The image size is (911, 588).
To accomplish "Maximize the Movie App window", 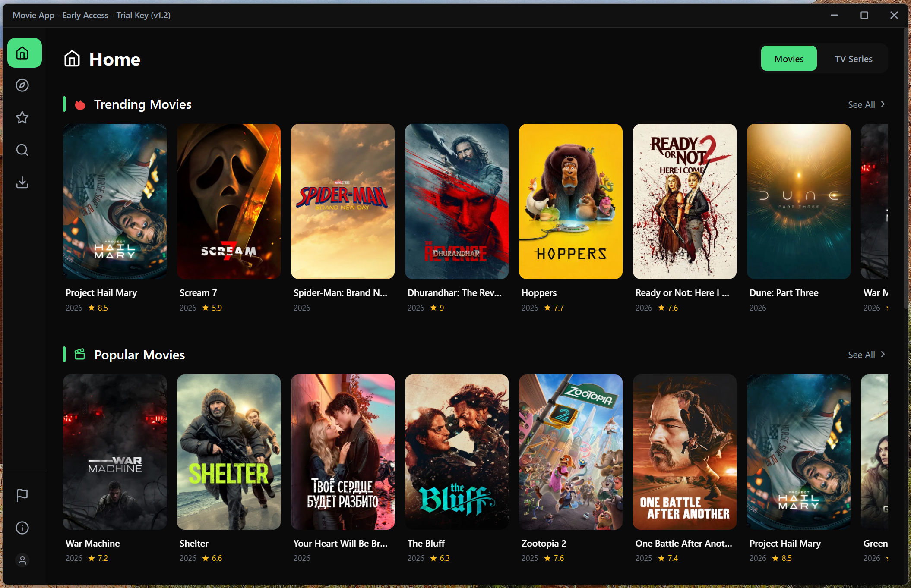I will coord(864,15).
